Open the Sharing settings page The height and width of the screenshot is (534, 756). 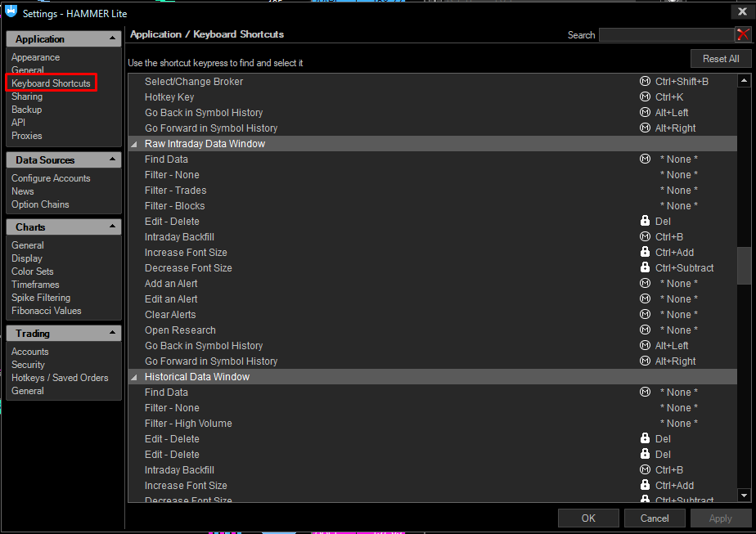pos(27,96)
